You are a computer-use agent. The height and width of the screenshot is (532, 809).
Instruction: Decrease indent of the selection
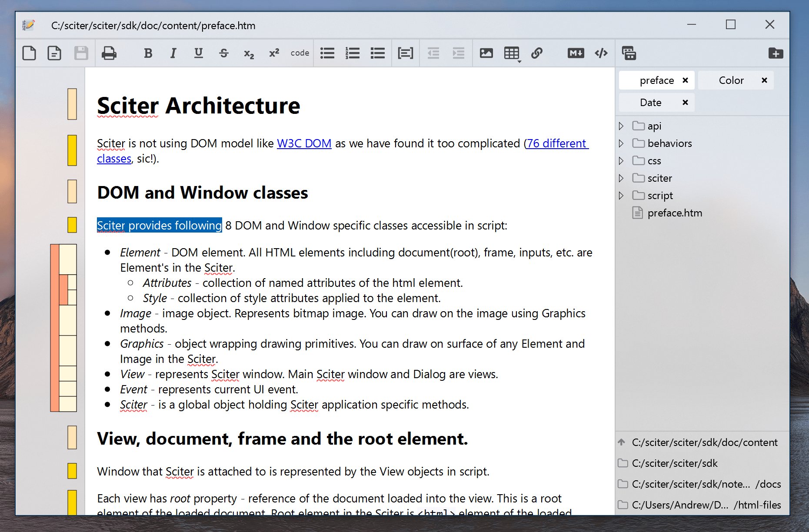(x=433, y=53)
